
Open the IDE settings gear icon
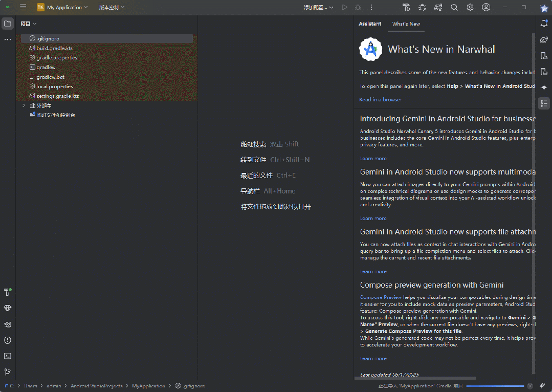470,7
